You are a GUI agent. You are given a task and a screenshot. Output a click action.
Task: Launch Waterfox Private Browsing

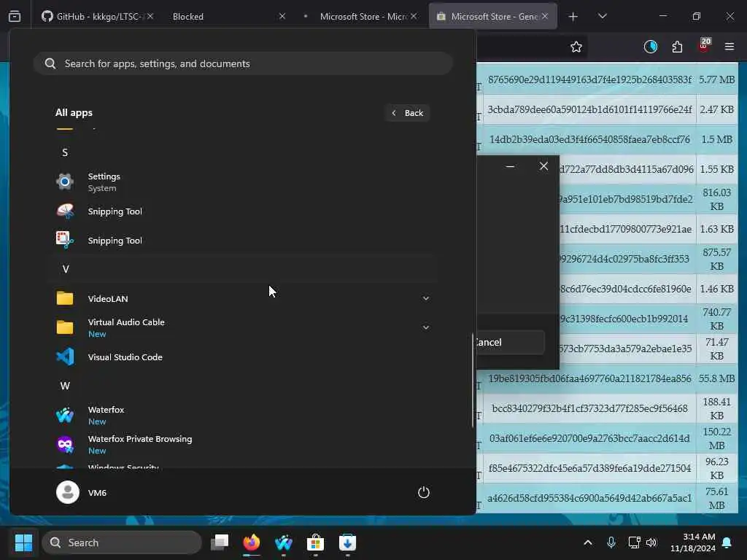[x=243, y=444]
